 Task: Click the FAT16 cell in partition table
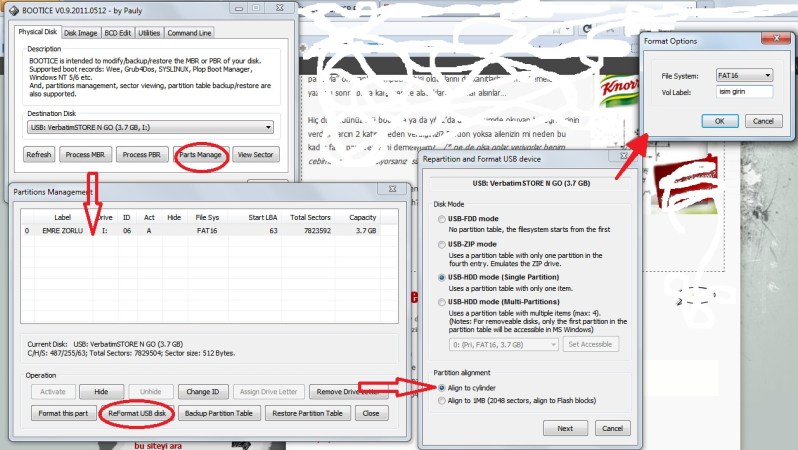[x=207, y=231]
